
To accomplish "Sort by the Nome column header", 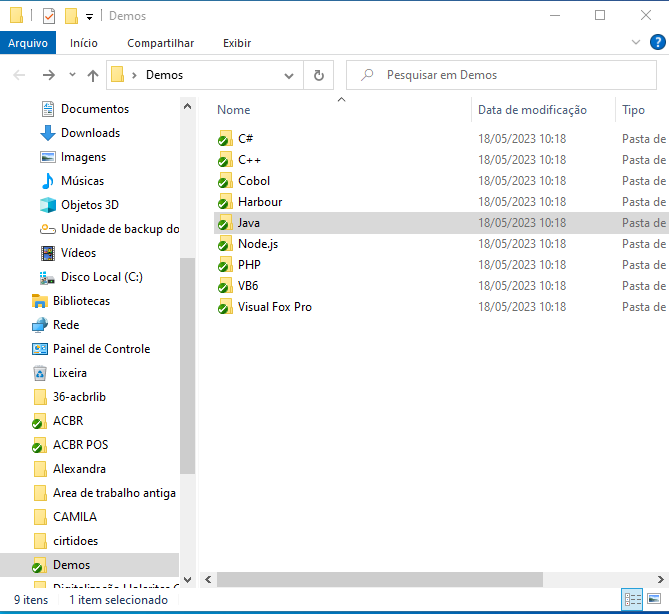I will [233, 110].
